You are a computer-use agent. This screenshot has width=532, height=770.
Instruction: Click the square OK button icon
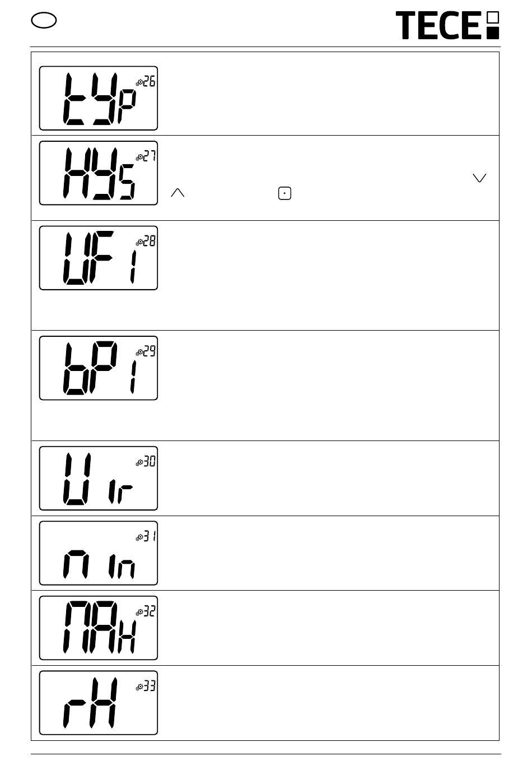pyautogui.click(x=284, y=194)
